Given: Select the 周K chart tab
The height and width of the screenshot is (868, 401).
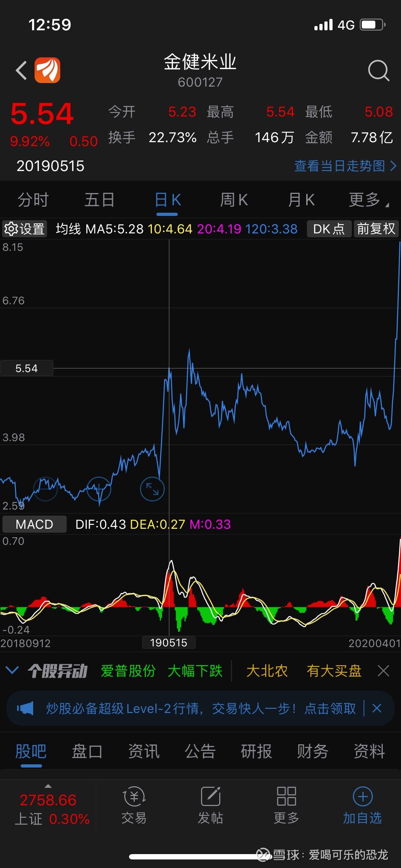Looking at the screenshot, I should (234, 200).
